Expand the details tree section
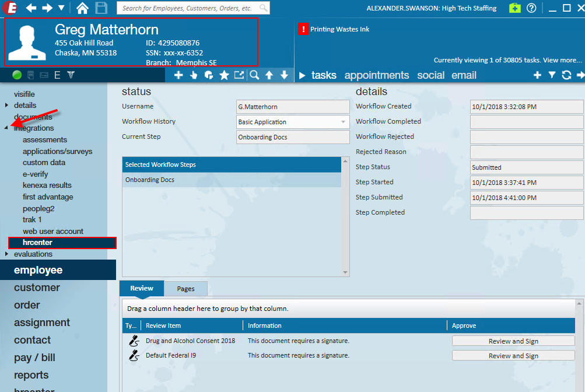585x392 pixels. point(6,106)
